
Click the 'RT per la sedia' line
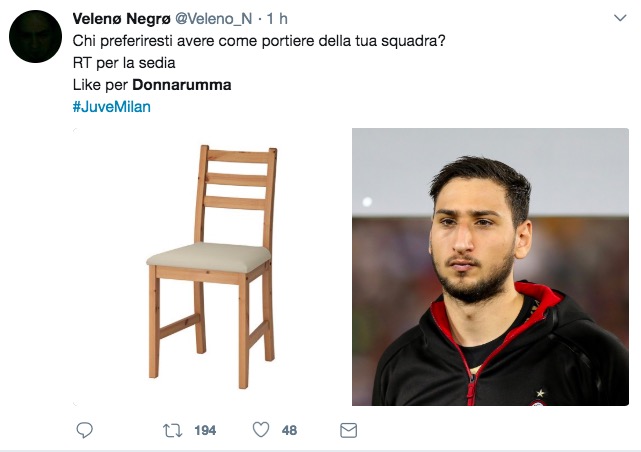pyautogui.click(x=124, y=63)
